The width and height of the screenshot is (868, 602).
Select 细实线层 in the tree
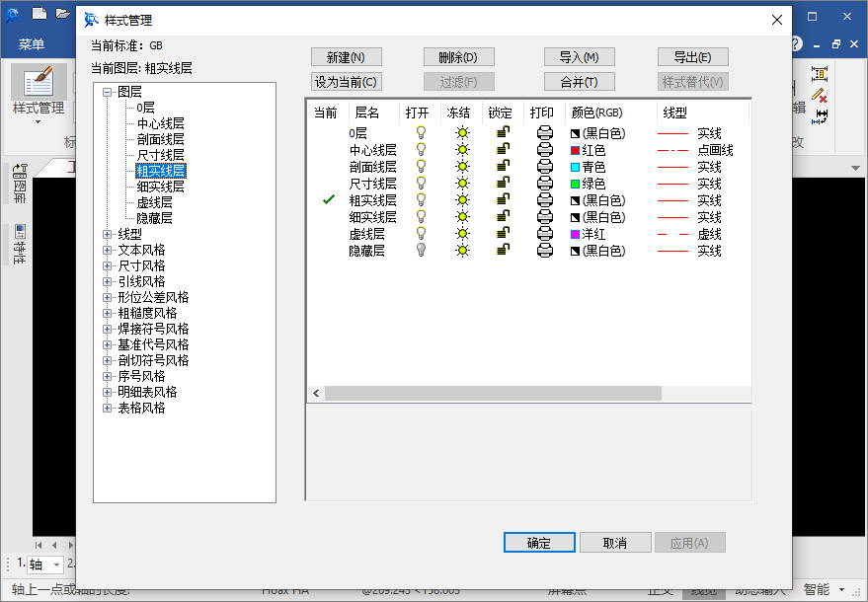(161, 188)
